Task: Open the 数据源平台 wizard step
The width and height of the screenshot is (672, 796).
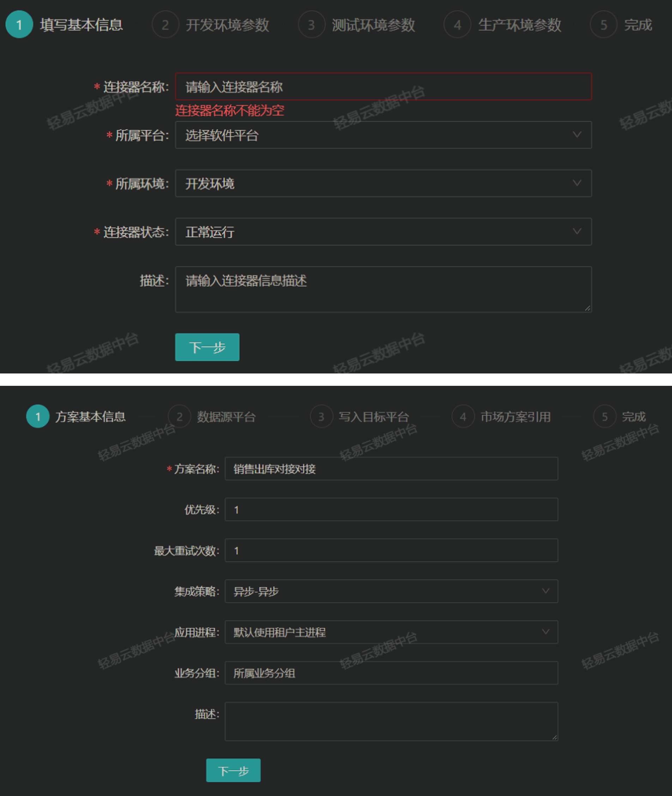Action: (213, 417)
